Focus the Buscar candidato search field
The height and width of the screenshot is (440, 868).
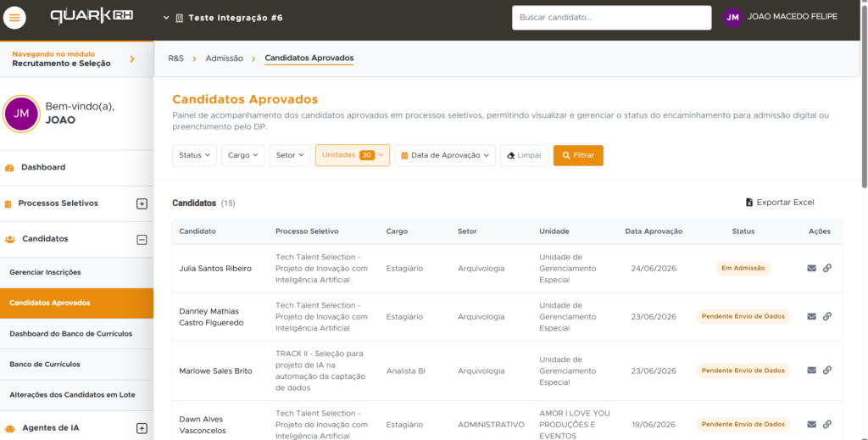612,18
